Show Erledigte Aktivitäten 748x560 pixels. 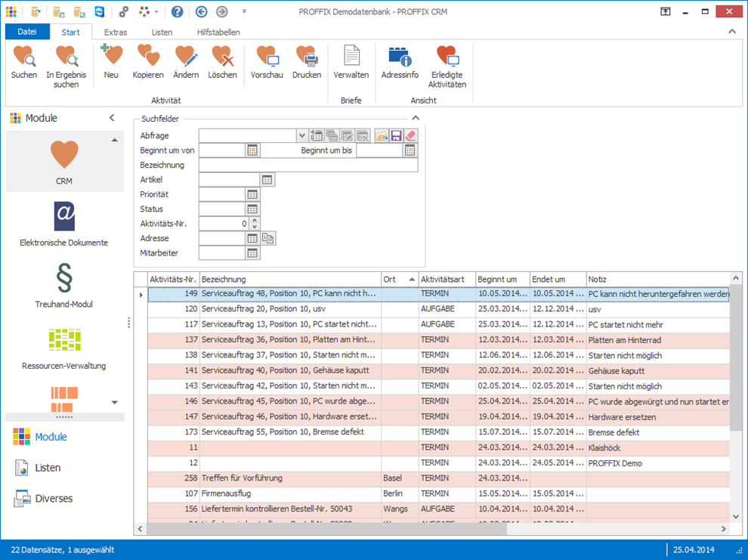[447, 67]
